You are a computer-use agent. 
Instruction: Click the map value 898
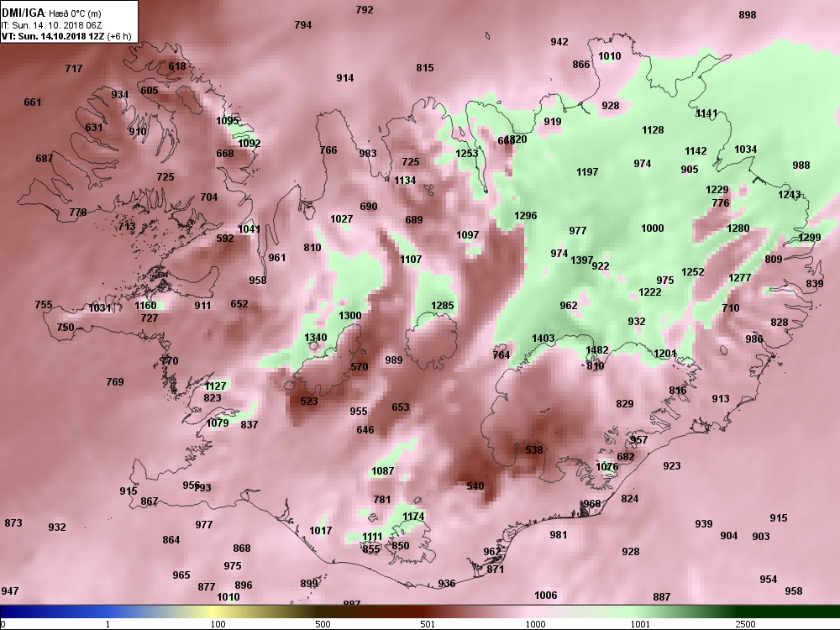pyautogui.click(x=748, y=14)
